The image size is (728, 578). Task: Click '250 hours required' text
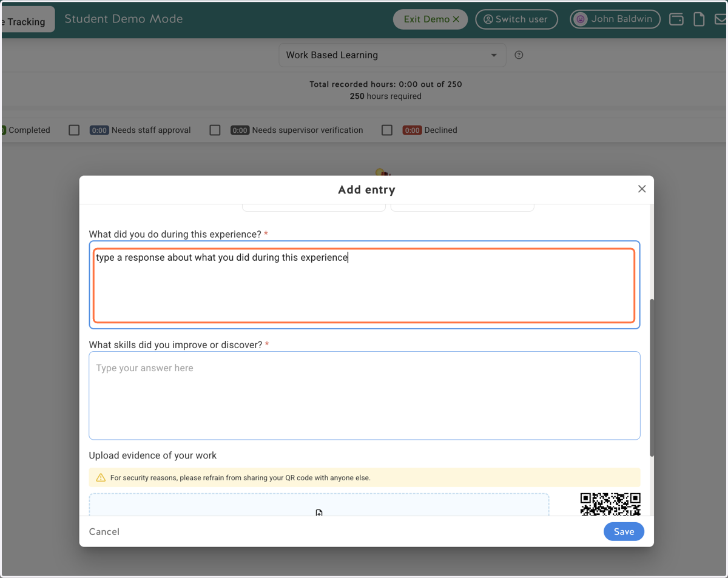(386, 96)
